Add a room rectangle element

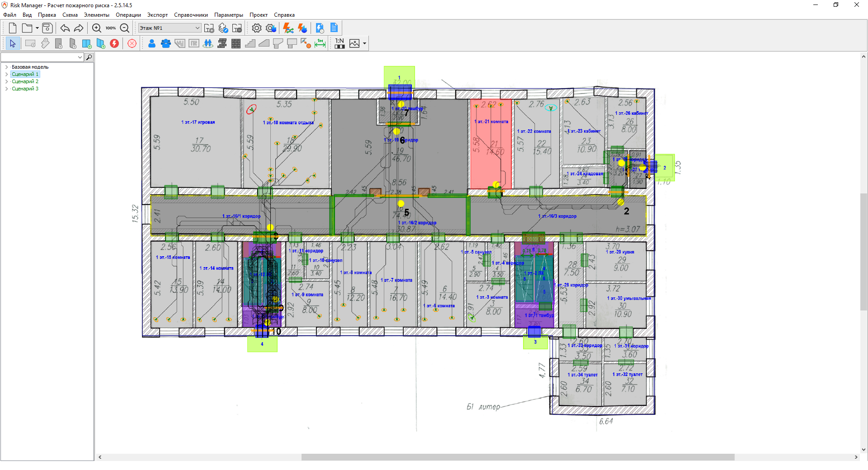30,43
